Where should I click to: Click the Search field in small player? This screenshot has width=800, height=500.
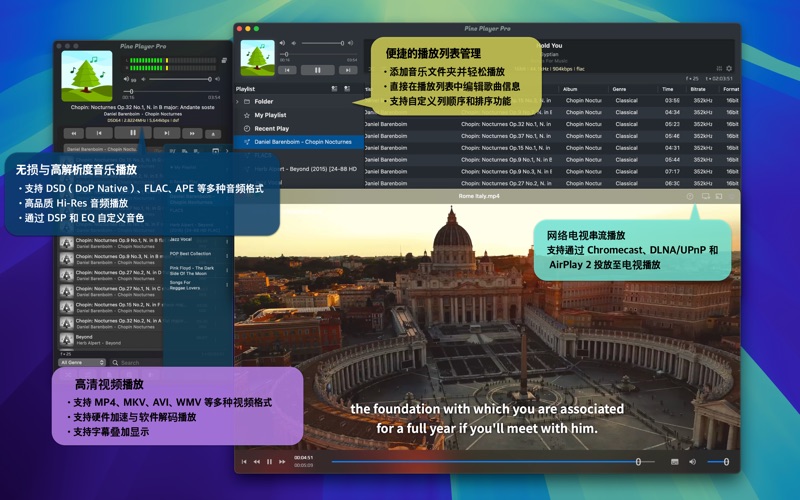[x=135, y=363]
